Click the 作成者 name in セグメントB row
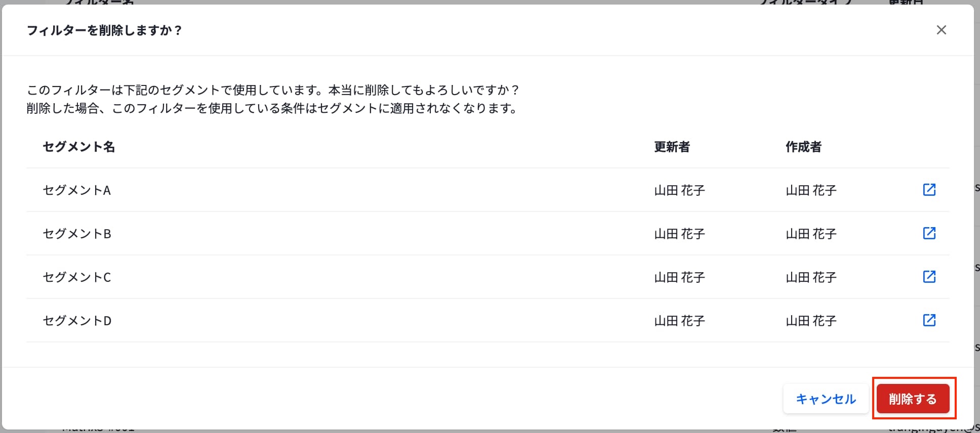Image resolution: width=980 pixels, height=433 pixels. pyautogui.click(x=811, y=234)
